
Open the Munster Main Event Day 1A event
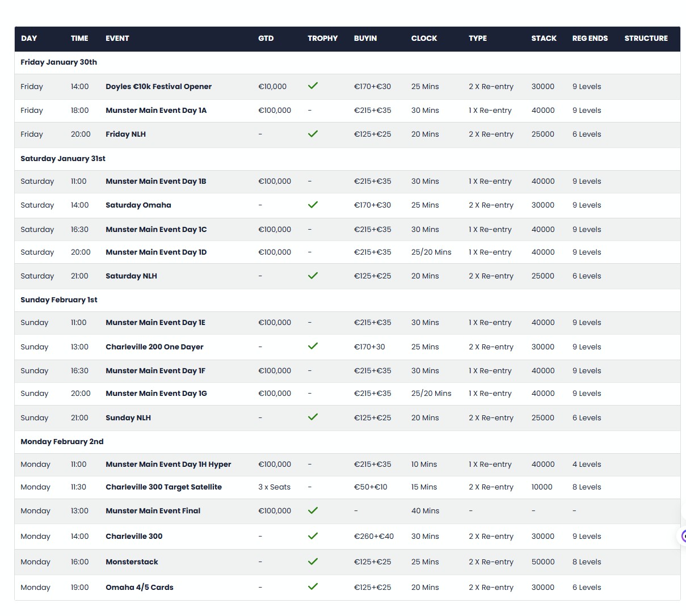pos(156,111)
